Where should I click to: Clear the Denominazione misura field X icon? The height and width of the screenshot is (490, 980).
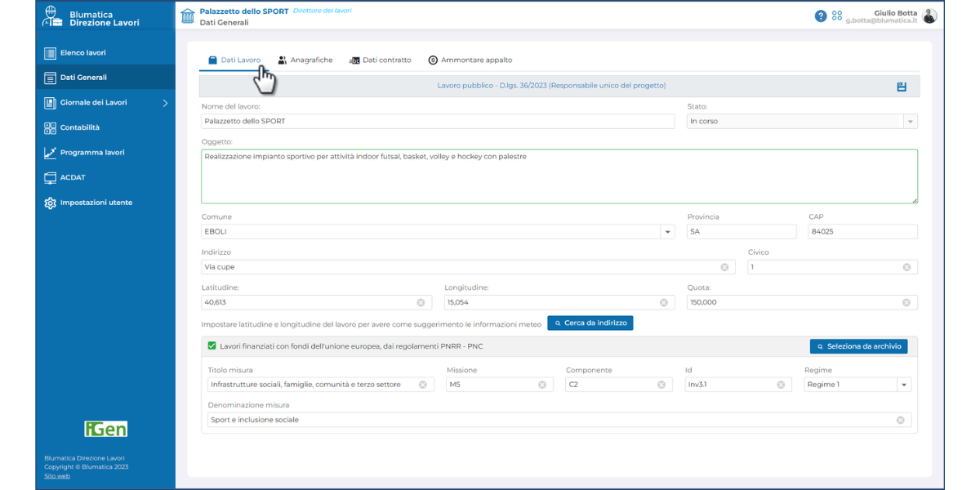(900, 420)
